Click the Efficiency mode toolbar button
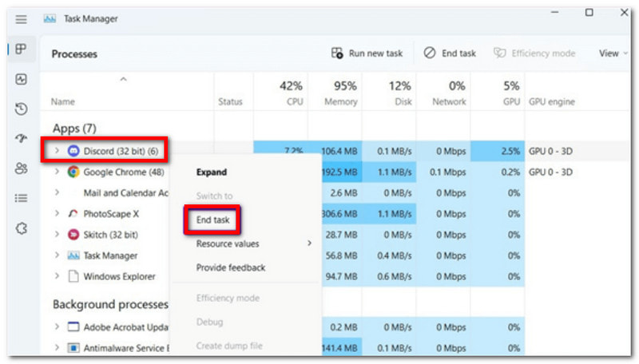 coord(534,53)
